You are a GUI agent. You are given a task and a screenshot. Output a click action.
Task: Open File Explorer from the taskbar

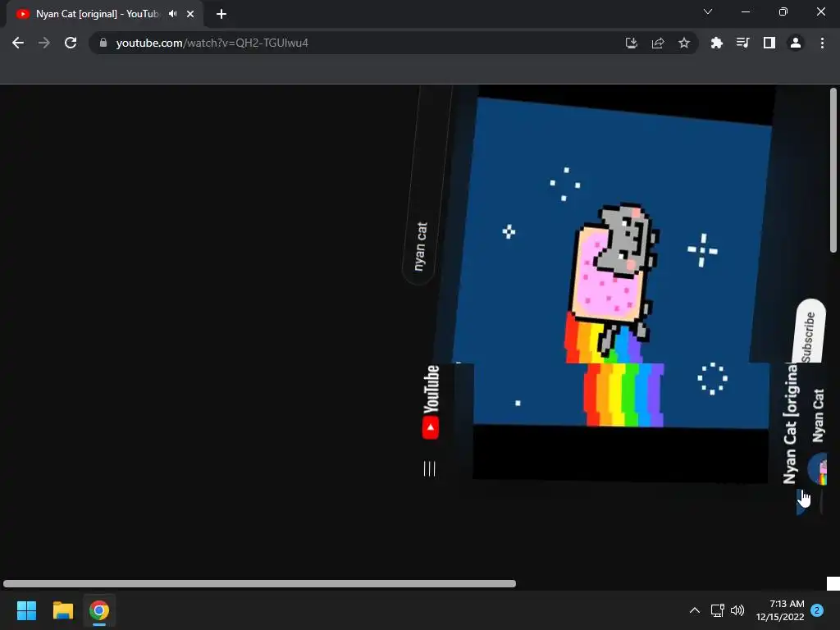pos(62,610)
